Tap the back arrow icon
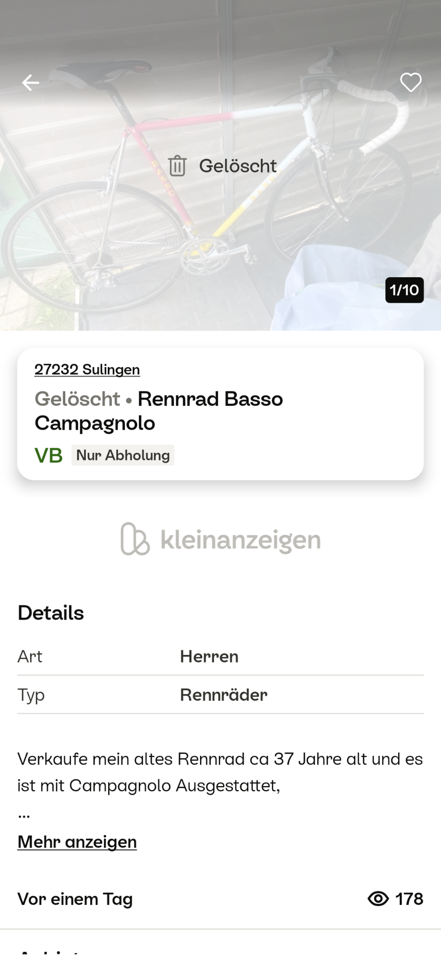The height and width of the screenshot is (980, 441). tap(31, 82)
